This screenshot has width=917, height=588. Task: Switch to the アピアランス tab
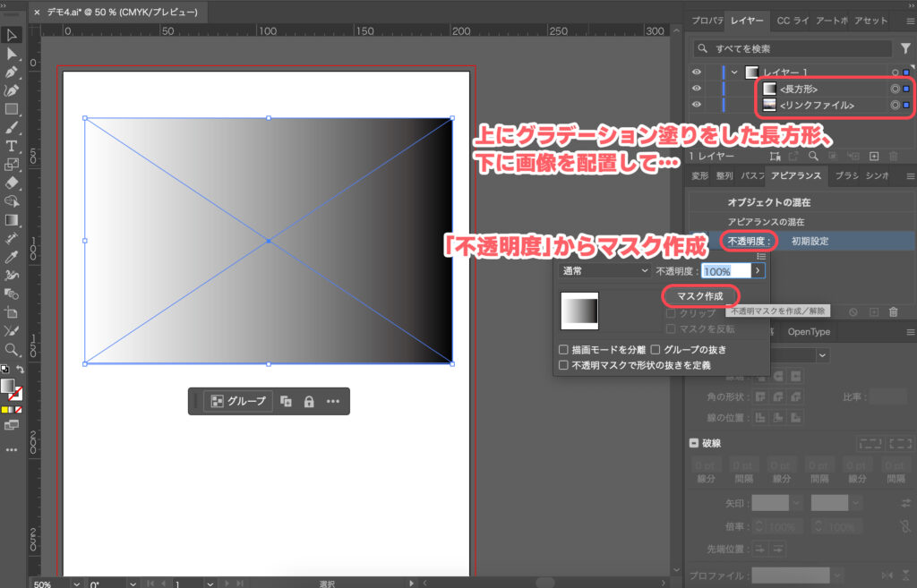[x=795, y=176]
